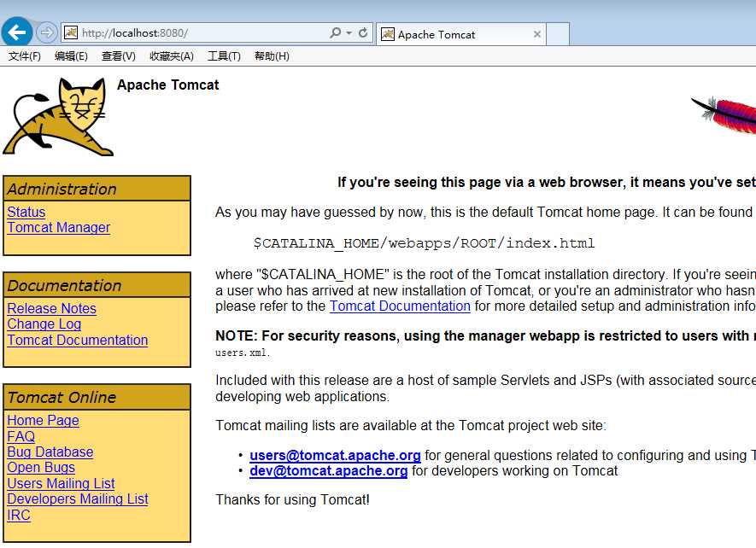The image size is (756, 548).
Task: Open the FAQ link
Action: [x=21, y=436]
